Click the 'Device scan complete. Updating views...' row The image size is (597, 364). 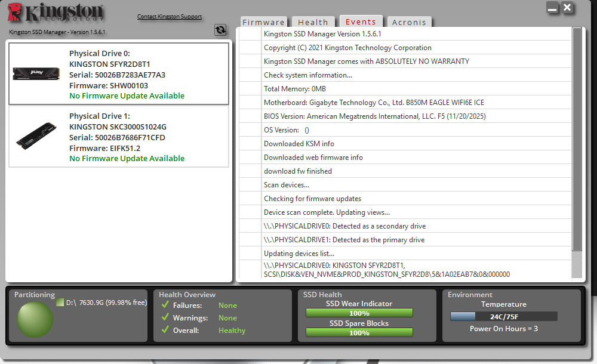[405, 212]
